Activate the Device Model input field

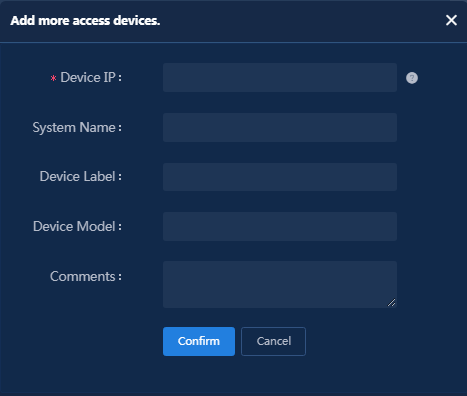click(x=280, y=226)
